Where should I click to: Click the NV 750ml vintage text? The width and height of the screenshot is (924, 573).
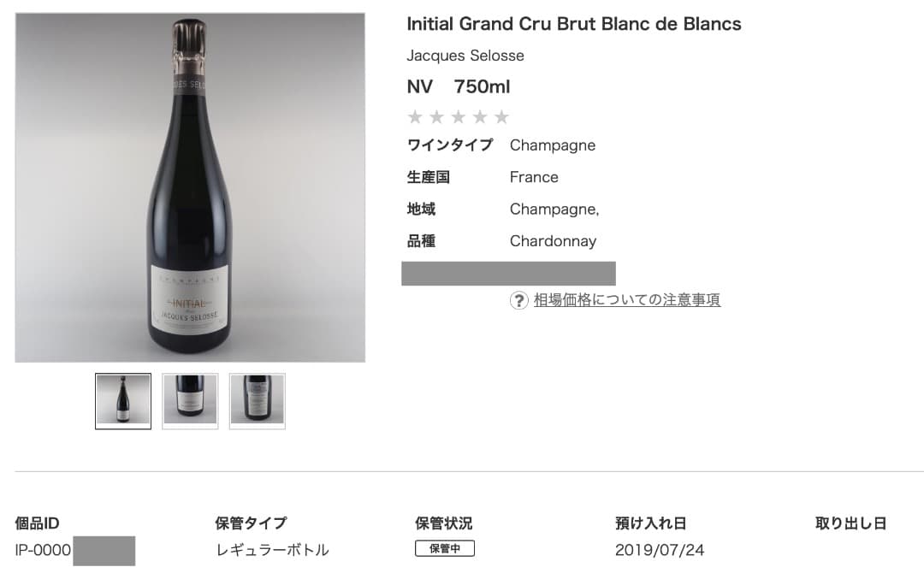coord(459,86)
